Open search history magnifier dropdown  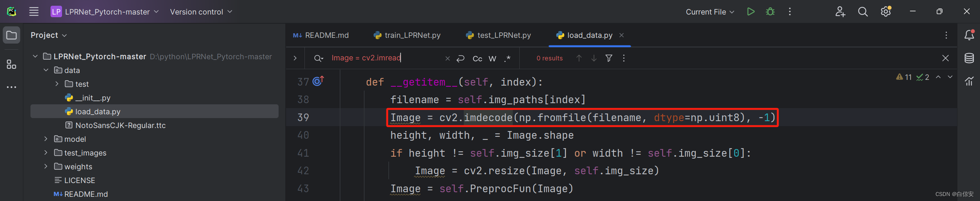click(x=318, y=58)
